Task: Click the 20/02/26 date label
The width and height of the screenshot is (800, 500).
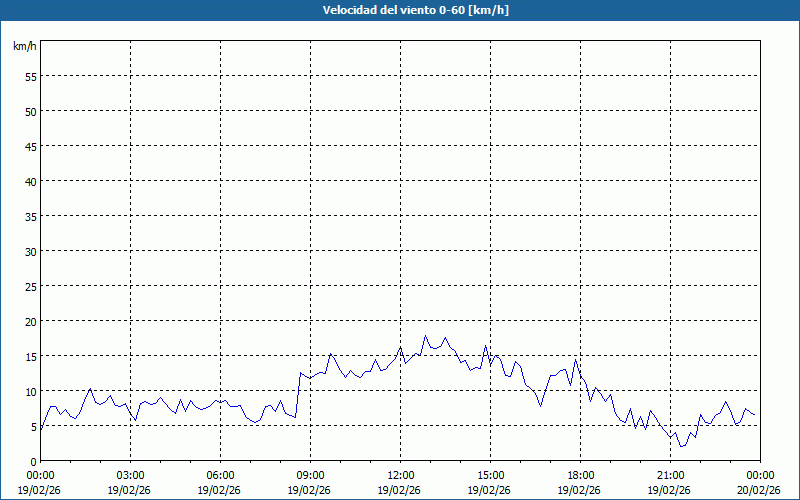Action: [759, 489]
